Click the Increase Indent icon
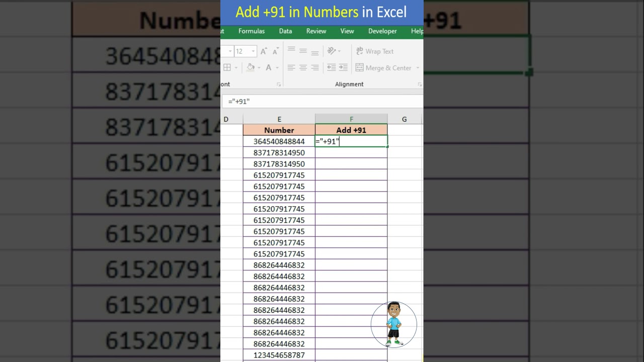This screenshot has height=362, width=644. click(x=343, y=67)
